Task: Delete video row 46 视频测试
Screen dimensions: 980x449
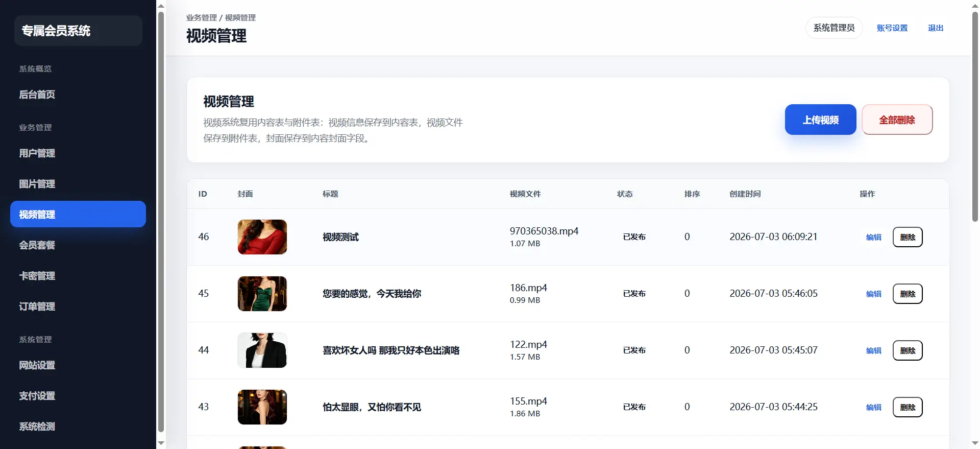Action: (908, 237)
